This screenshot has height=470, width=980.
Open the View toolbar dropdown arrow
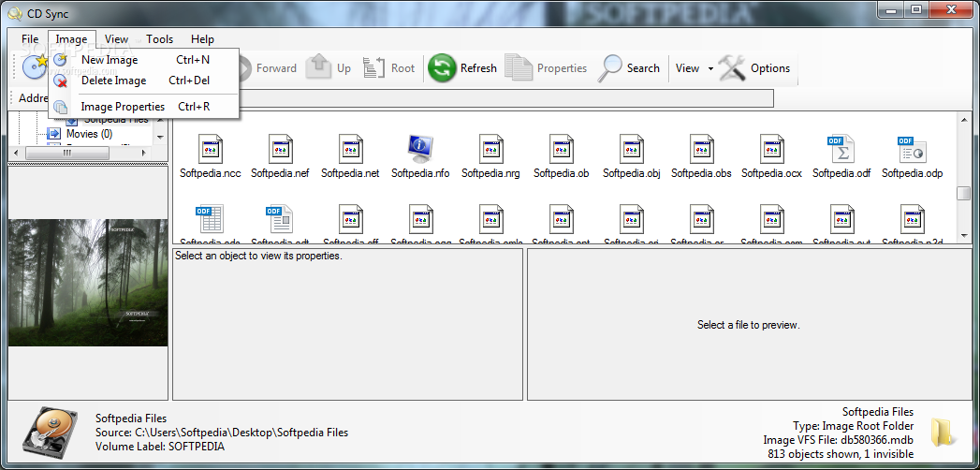710,68
